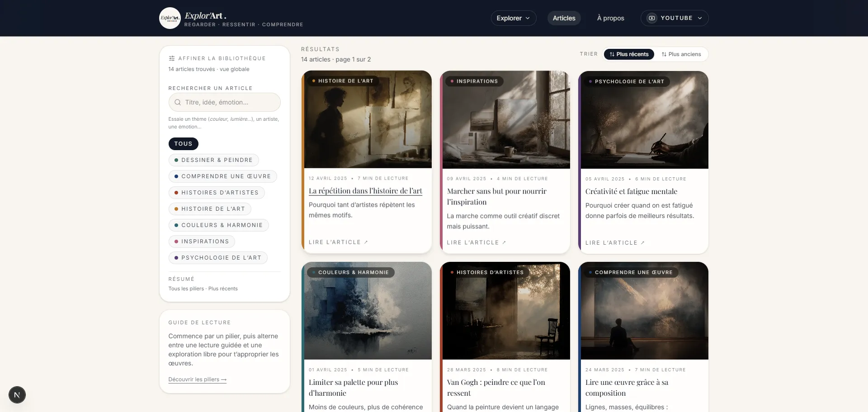Click the Titre, idée, émotion search field
Image resolution: width=868 pixels, height=412 pixels.
225,102
